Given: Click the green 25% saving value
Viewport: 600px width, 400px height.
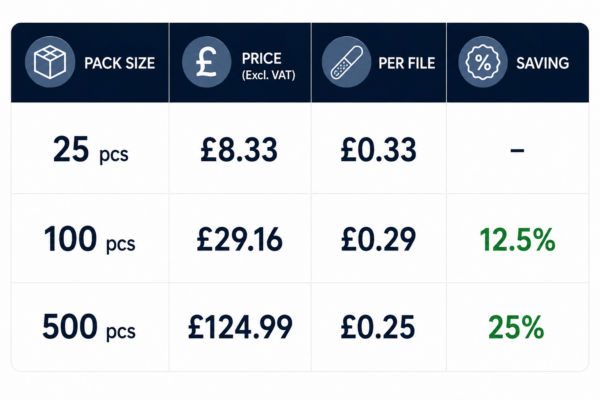Looking at the screenshot, I should pyautogui.click(x=516, y=327).
